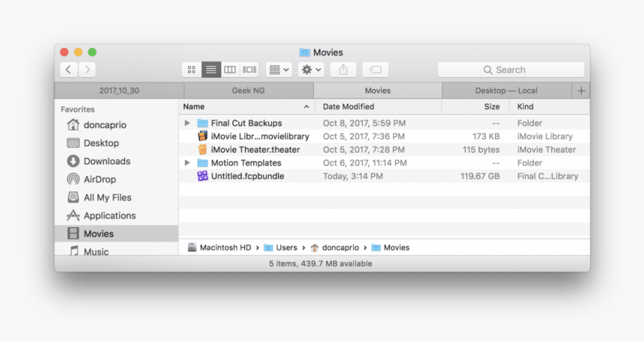Click the Edit Tags toolbar button
The width and height of the screenshot is (644, 341).
375,70
